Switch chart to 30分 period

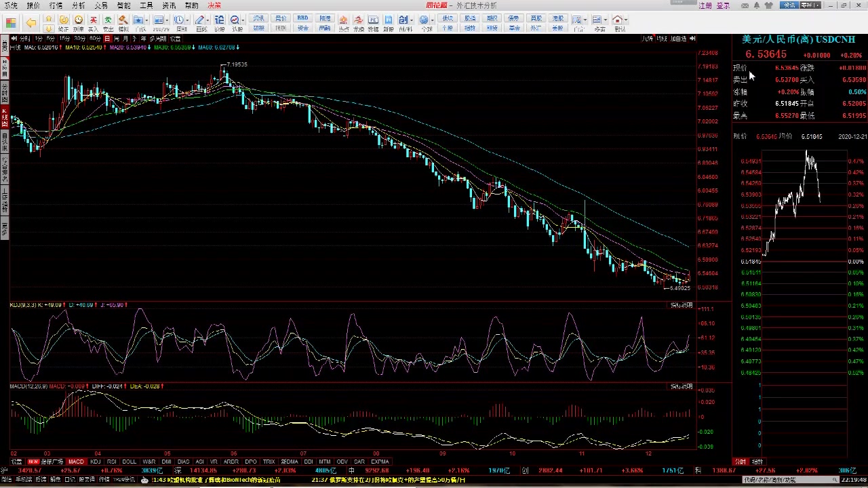click(x=80, y=39)
